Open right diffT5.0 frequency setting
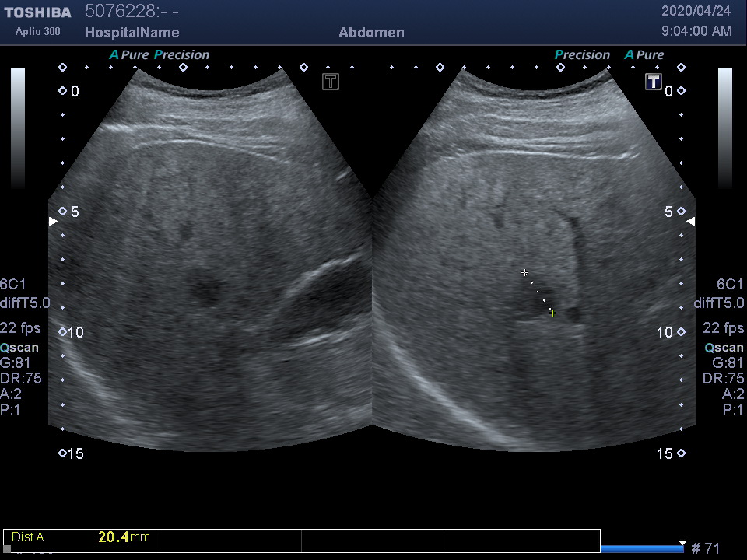 pyautogui.click(x=718, y=303)
